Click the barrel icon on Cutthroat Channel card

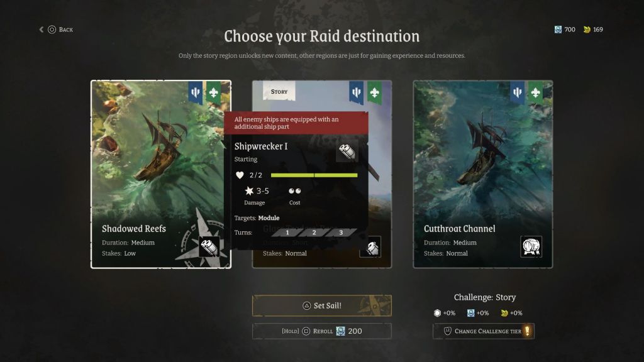531,246
